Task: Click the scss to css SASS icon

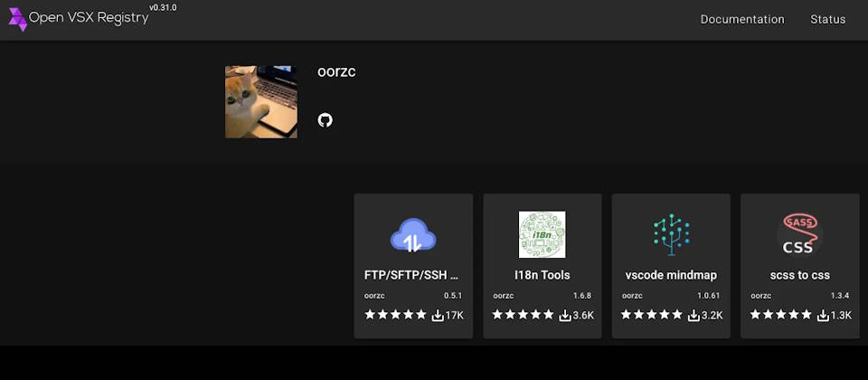Action: tap(800, 234)
